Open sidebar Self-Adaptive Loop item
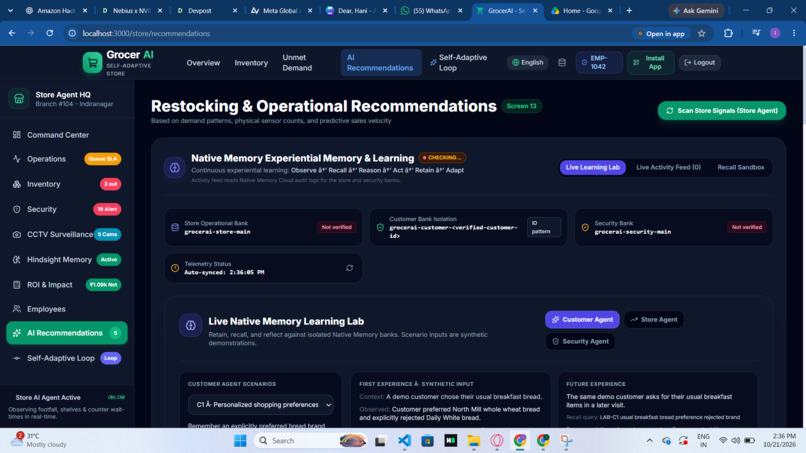 pyautogui.click(x=67, y=358)
